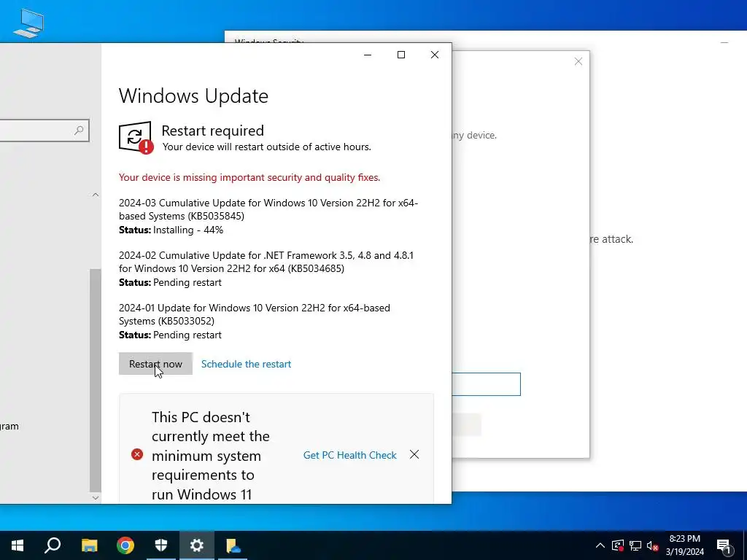
Task: Click the Windows Update tray icon
Action: 618,545
